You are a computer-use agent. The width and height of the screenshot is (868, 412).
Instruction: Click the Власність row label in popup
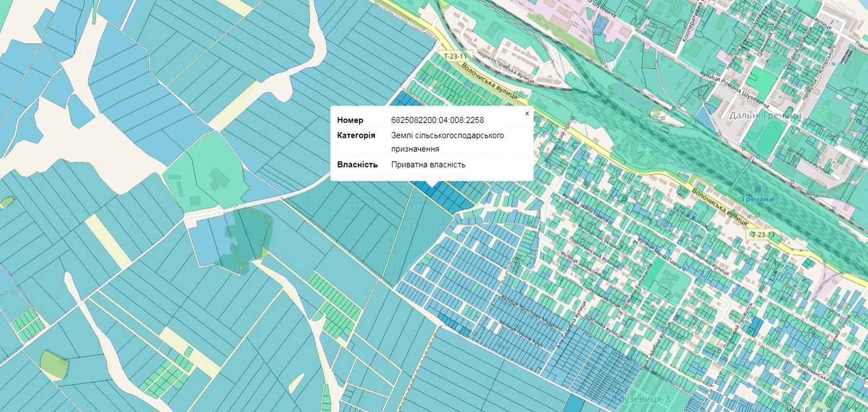[x=357, y=165]
